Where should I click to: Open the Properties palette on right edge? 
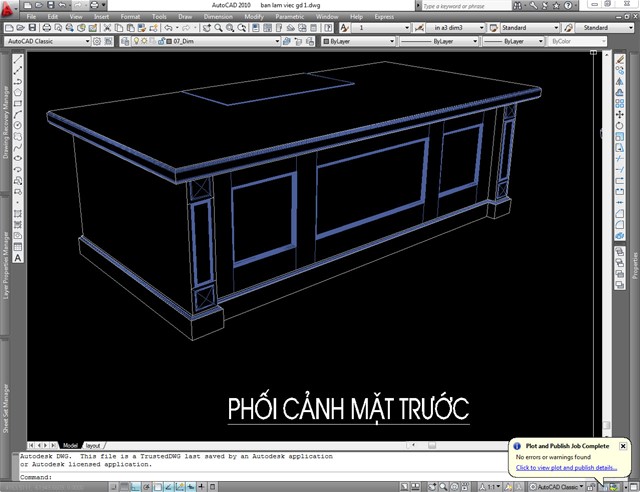[x=635, y=265]
